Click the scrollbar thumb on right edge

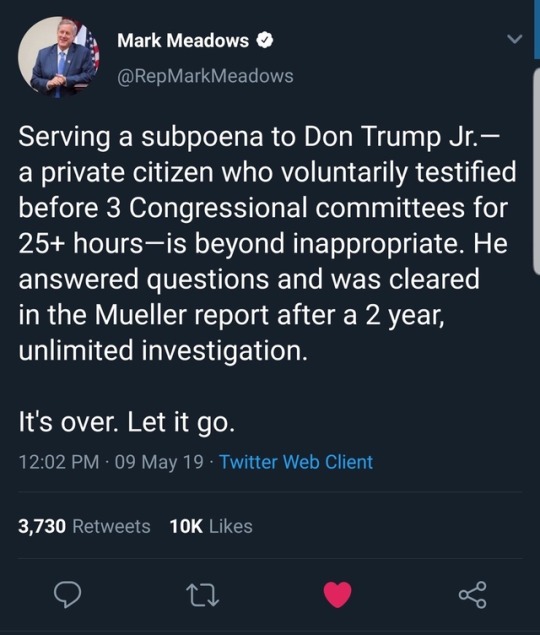(536, 172)
